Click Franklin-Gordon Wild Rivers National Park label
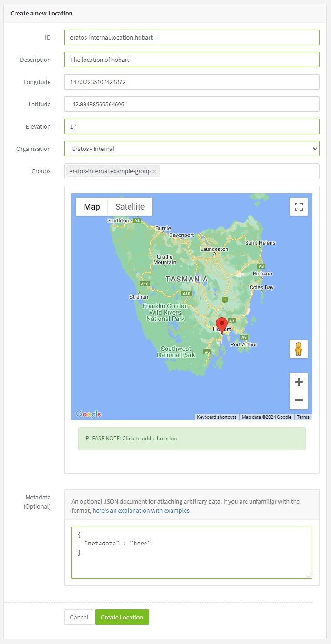 (x=165, y=312)
